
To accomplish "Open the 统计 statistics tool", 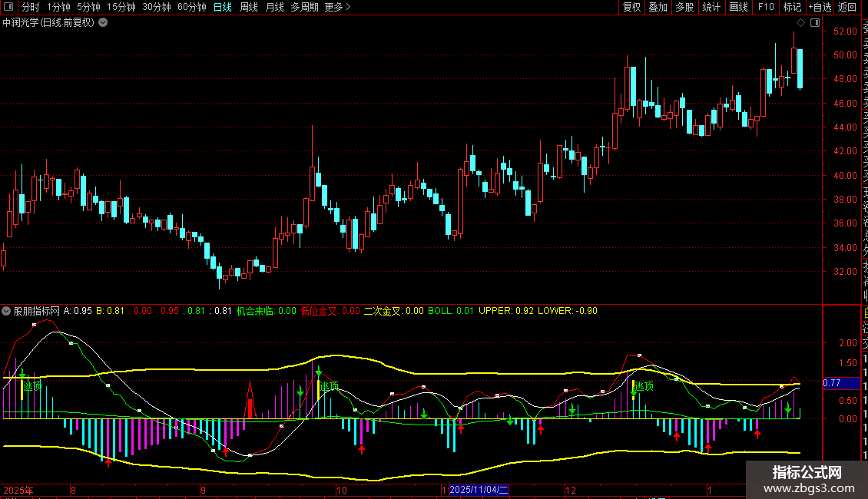I will click(711, 7).
